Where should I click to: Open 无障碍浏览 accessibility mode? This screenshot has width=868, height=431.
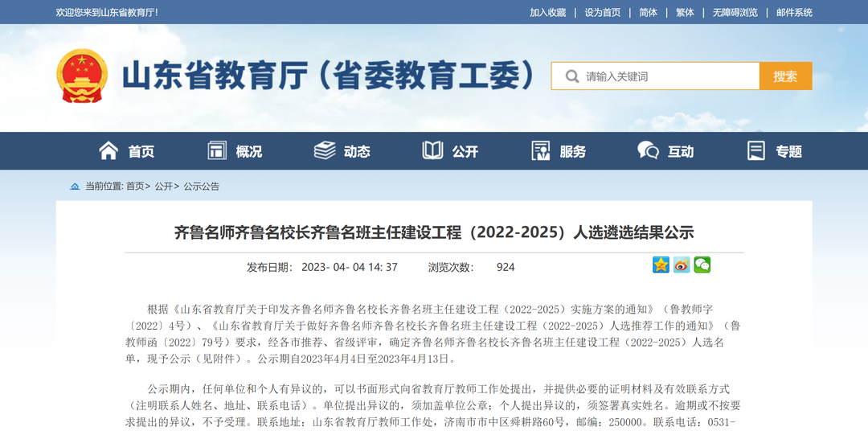[x=735, y=12]
